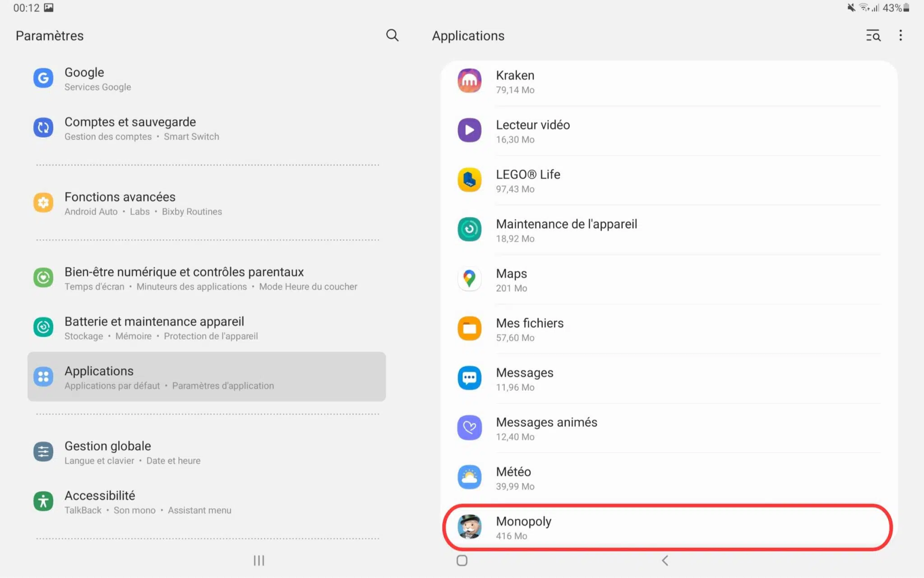Screen dimensions: 924x578
Task: Search settings with the magnifier icon
Action: coord(392,35)
